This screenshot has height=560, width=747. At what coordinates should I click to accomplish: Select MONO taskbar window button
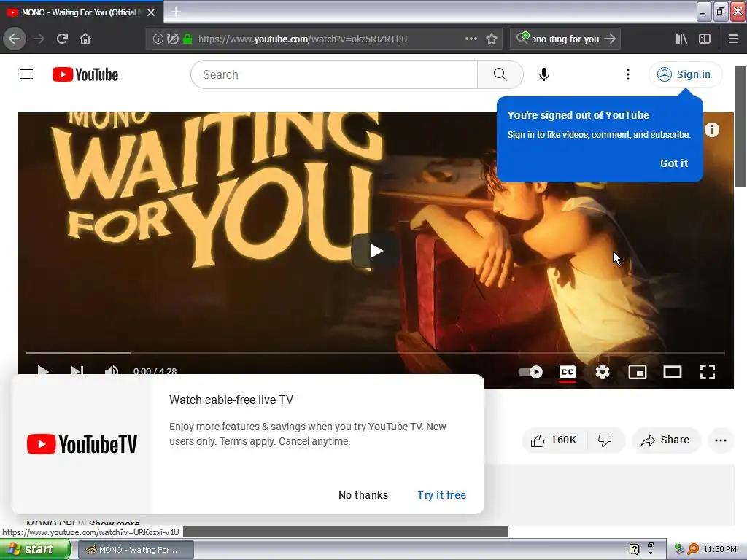136,550
